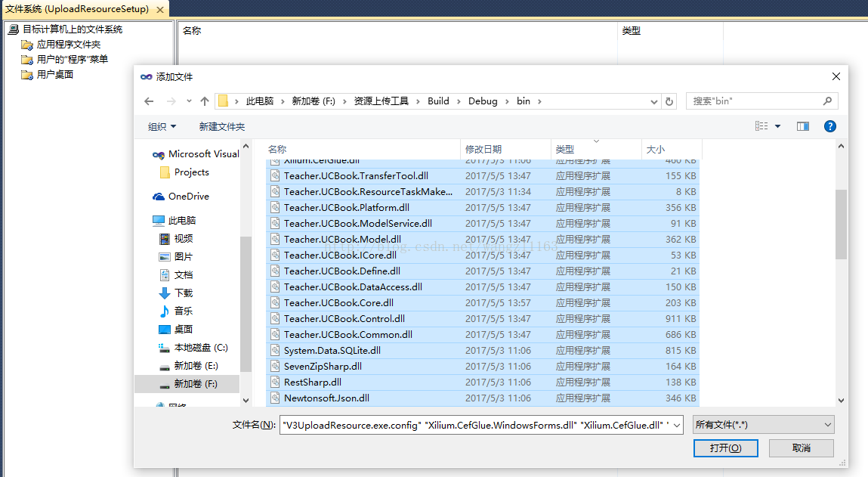Click Build breadcrumb segment
Image resolution: width=868 pixels, height=477 pixels.
438,101
